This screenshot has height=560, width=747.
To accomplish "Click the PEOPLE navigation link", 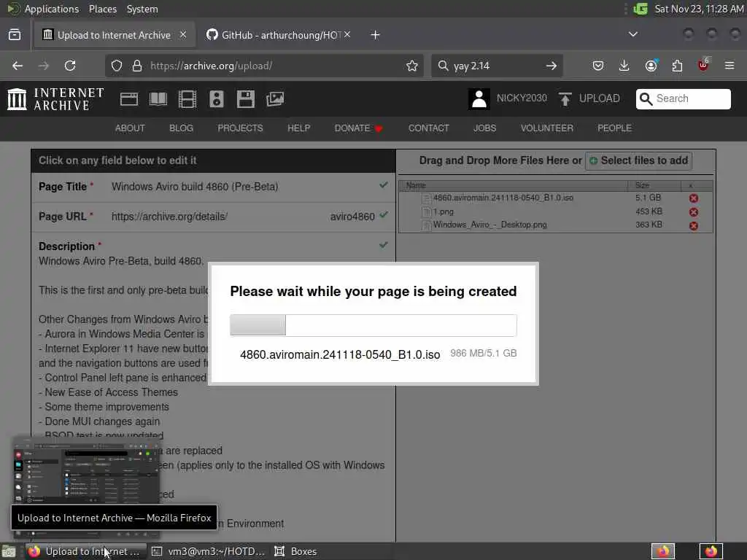I will coord(614,128).
